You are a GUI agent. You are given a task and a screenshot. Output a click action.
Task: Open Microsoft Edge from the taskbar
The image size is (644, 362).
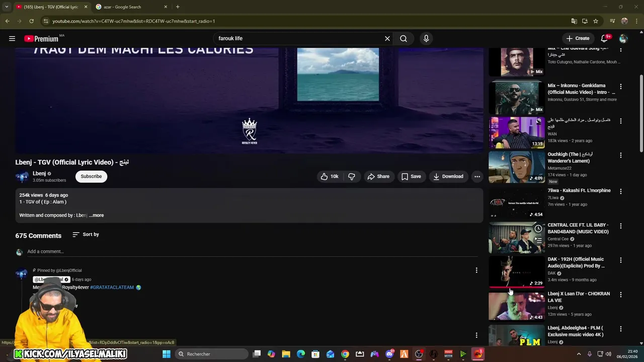[301, 354]
